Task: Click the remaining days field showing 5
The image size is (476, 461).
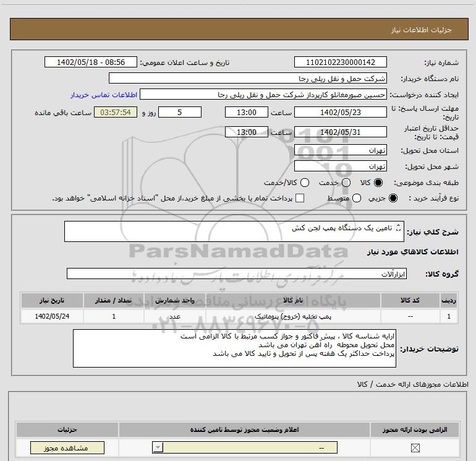Action: (180, 112)
